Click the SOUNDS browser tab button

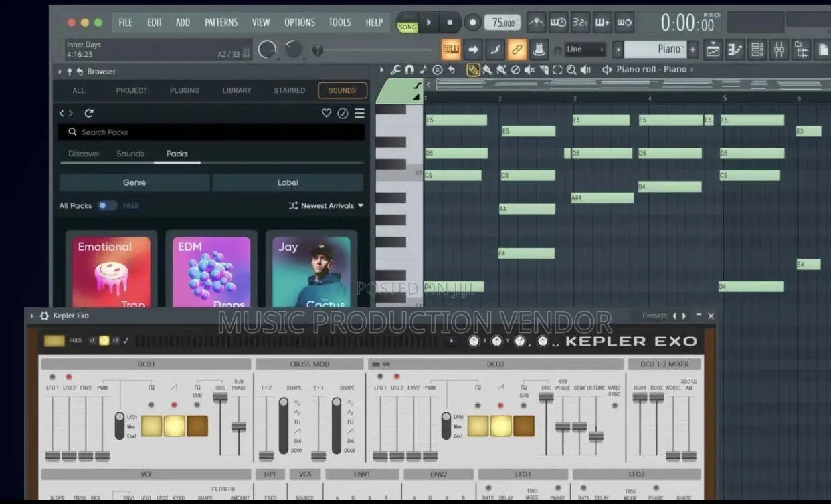(343, 90)
